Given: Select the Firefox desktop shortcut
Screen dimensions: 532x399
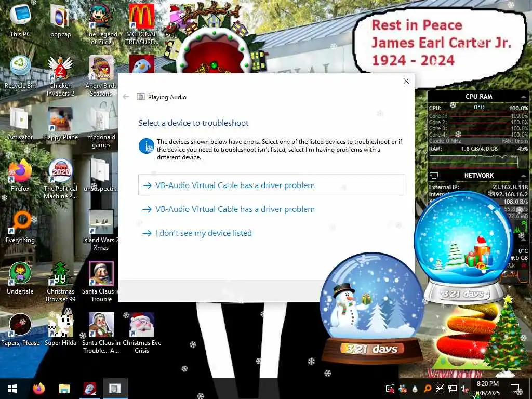Looking at the screenshot, I should pyautogui.click(x=20, y=176).
